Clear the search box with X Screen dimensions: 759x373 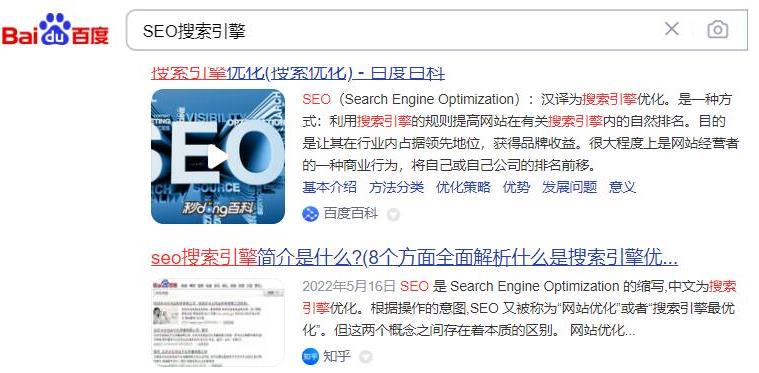[671, 29]
